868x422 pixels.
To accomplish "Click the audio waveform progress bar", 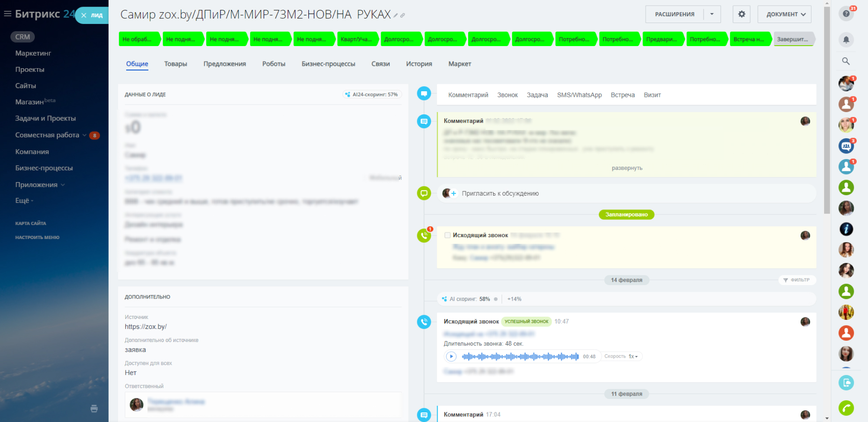I will pos(520,356).
